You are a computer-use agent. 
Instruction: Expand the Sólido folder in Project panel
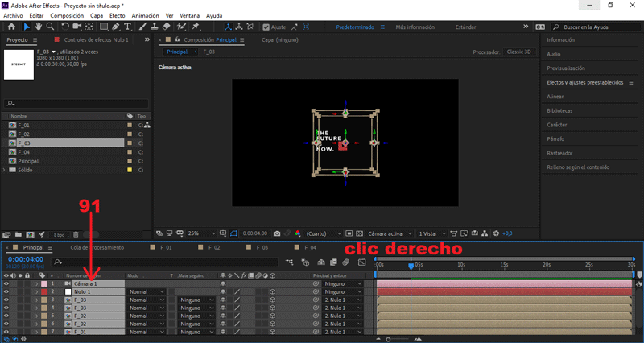tap(5, 170)
